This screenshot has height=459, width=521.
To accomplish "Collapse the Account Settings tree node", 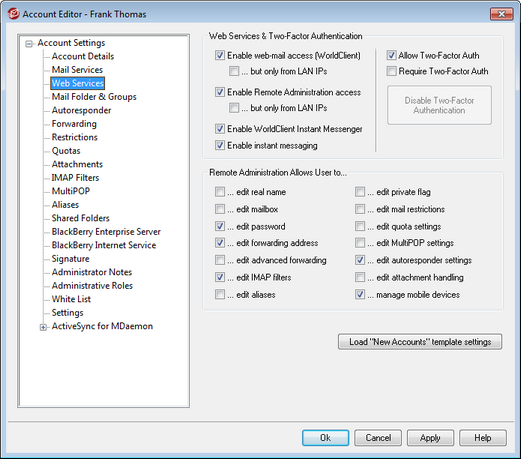I will coord(29,44).
